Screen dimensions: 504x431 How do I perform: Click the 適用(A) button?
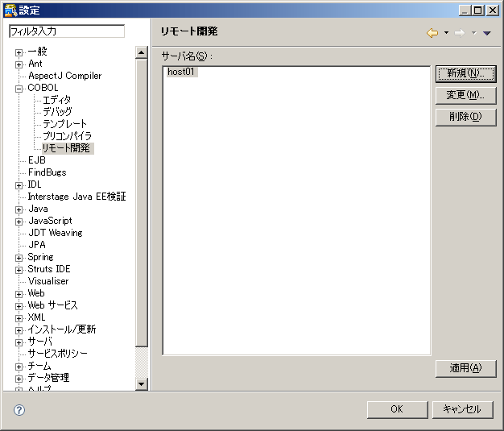coord(465,368)
